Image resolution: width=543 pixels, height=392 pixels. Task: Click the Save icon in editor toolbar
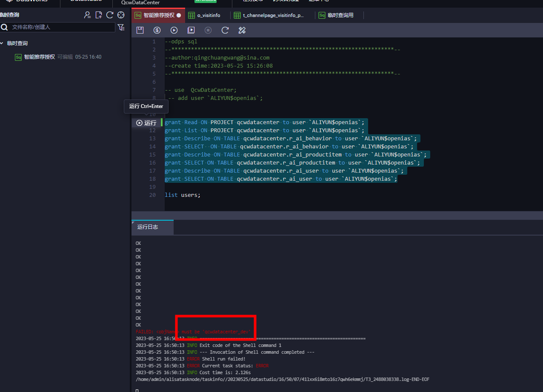click(x=140, y=30)
